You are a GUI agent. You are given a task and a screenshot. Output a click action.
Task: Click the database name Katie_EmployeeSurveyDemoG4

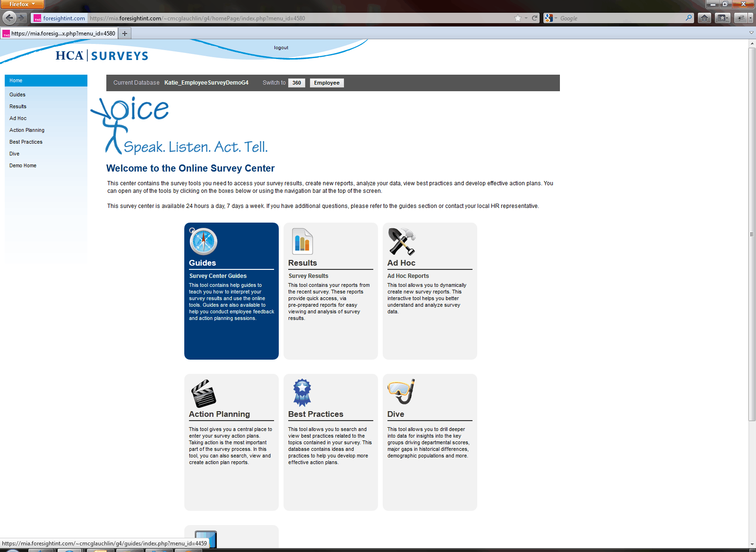[x=206, y=83]
